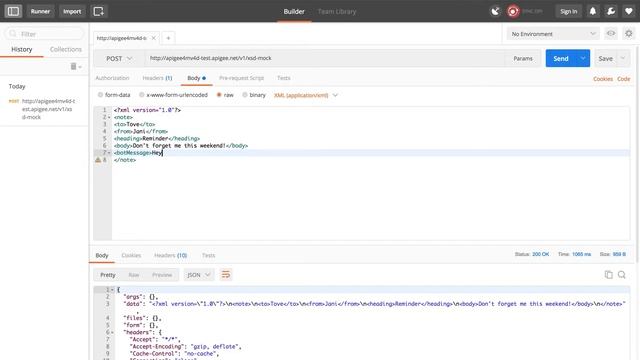Select the Preview response view
This screenshot has width=640, height=360.
click(x=162, y=275)
